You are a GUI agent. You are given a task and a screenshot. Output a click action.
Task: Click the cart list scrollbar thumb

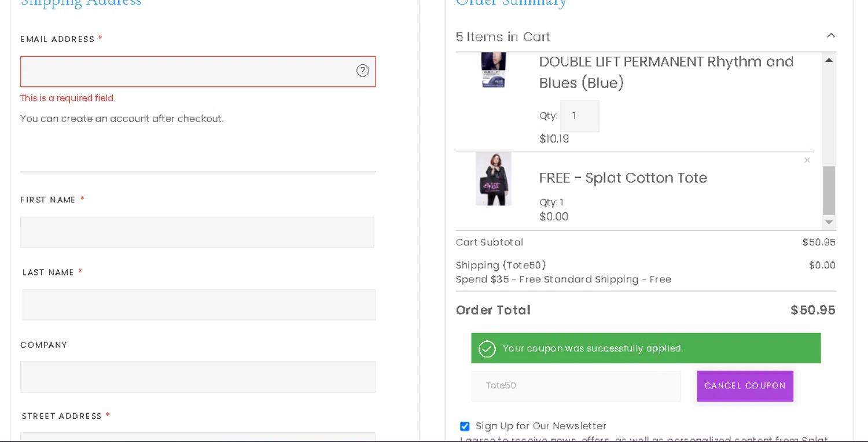tap(829, 190)
